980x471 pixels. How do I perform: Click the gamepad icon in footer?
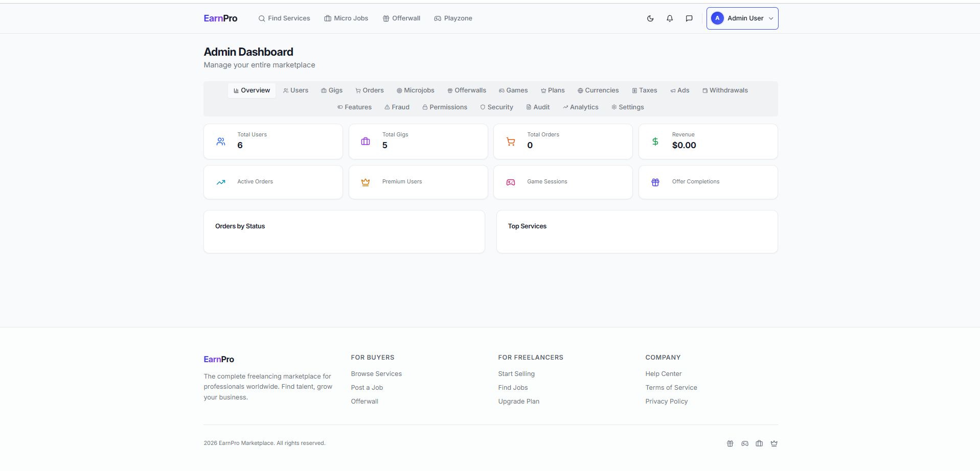pos(745,443)
